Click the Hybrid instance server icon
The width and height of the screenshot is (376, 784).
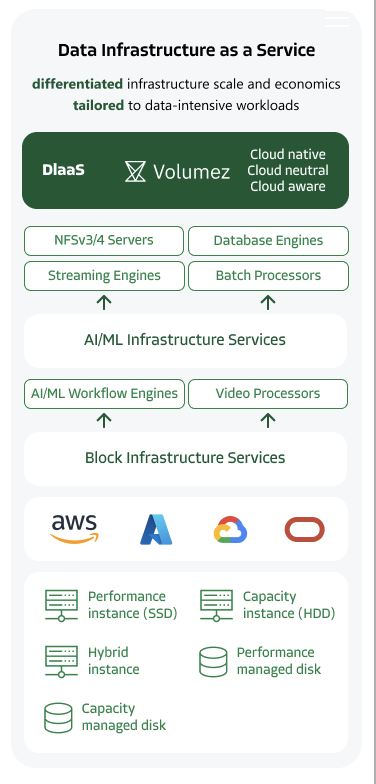click(62, 662)
